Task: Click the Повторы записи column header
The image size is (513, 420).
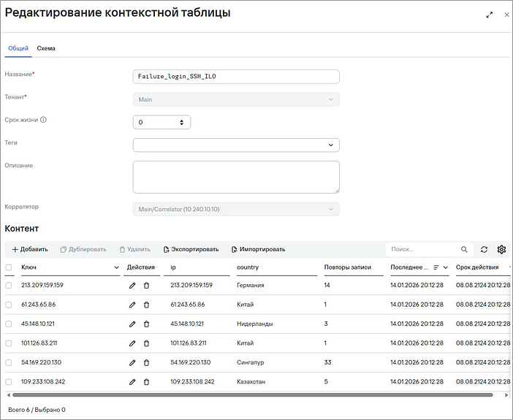Action: click(x=347, y=267)
